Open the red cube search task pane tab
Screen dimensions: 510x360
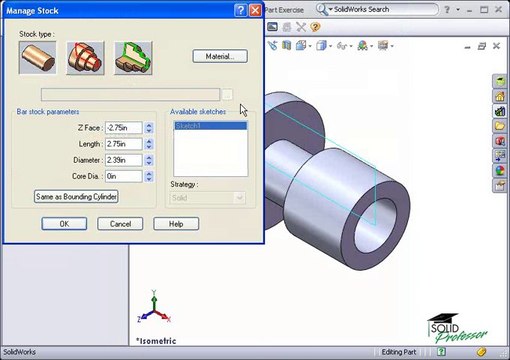(x=500, y=141)
